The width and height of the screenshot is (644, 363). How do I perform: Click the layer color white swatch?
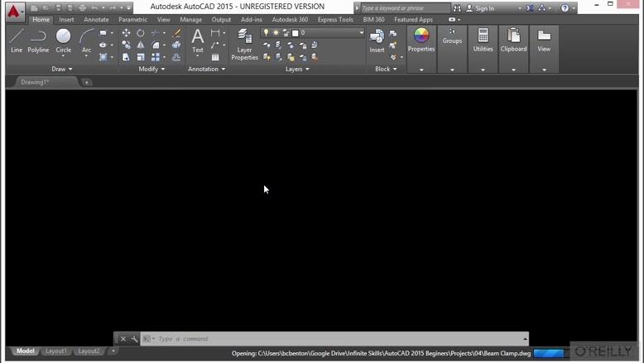tap(295, 33)
